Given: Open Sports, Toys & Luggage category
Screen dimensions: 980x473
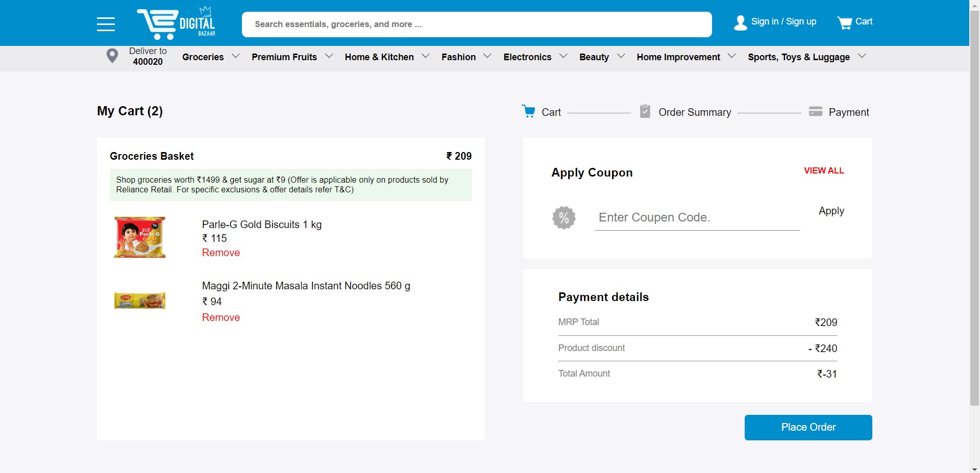Looking at the screenshot, I should click(799, 57).
